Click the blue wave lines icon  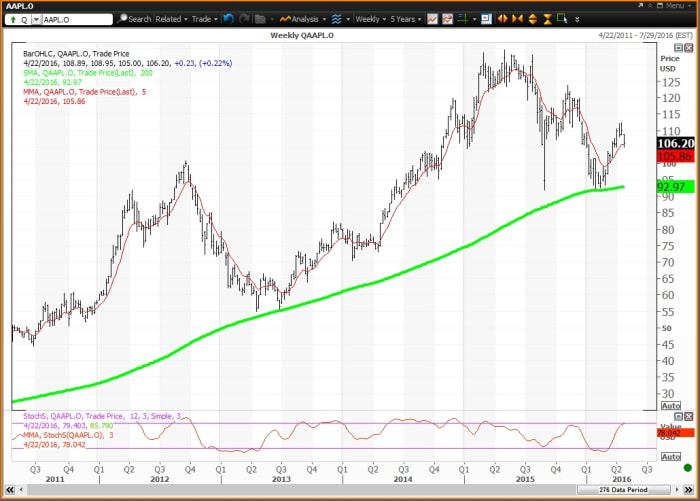tap(338, 19)
